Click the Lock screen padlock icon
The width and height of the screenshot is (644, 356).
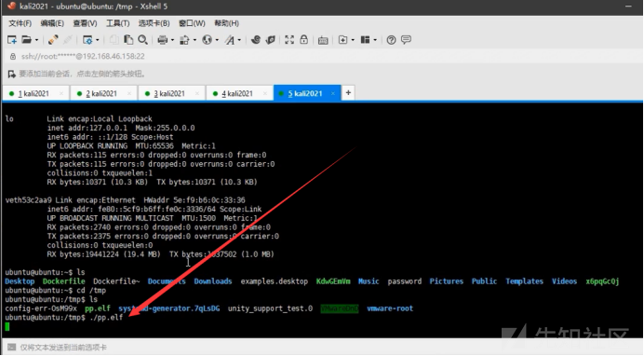coord(304,39)
